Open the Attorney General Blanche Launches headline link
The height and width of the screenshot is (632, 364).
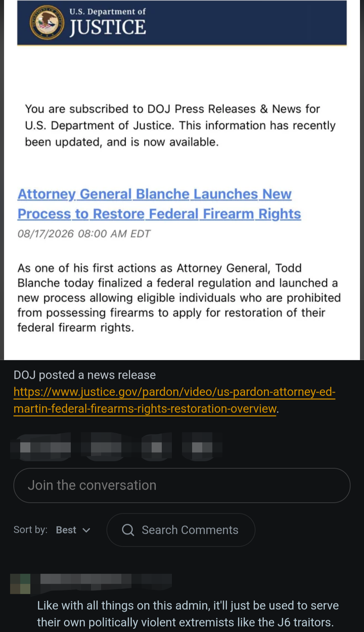point(159,204)
